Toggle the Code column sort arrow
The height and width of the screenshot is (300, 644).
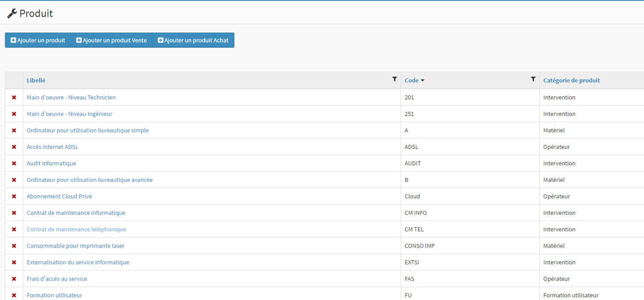pyautogui.click(x=422, y=81)
